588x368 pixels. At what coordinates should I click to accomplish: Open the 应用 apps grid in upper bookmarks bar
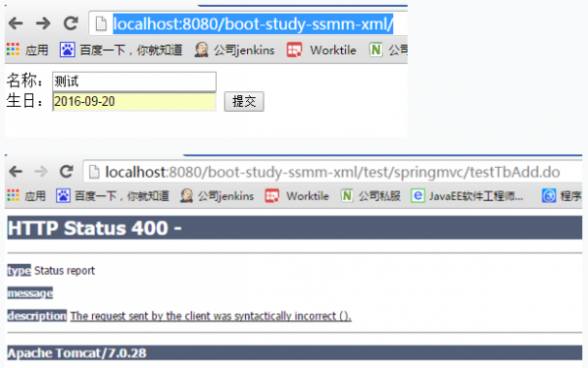click(27, 50)
